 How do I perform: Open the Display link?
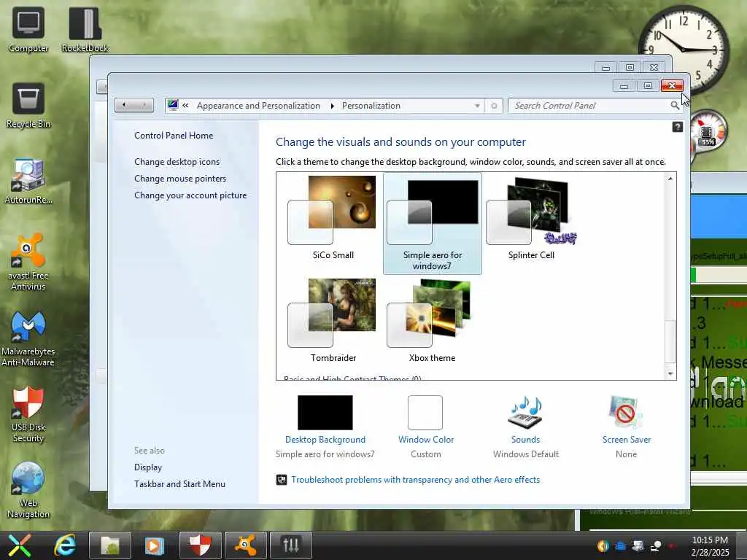147,467
